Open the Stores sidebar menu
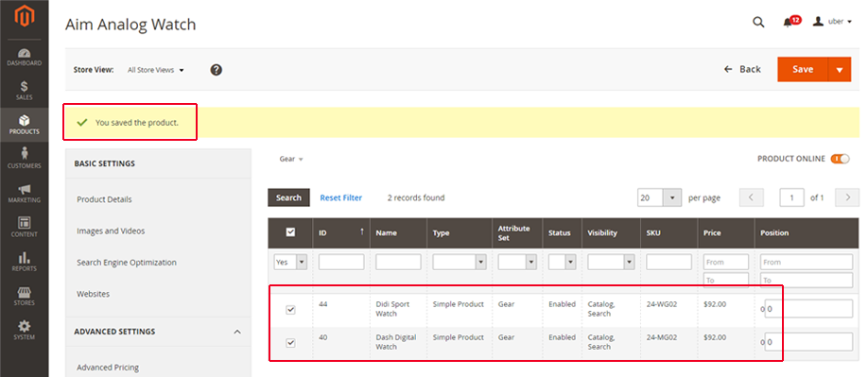 pos(24,297)
